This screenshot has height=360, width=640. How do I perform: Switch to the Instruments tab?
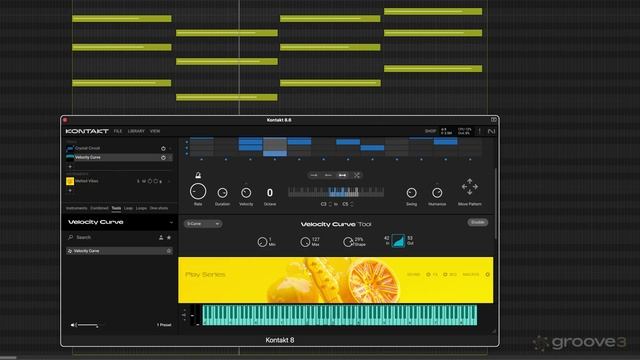pos(77,208)
